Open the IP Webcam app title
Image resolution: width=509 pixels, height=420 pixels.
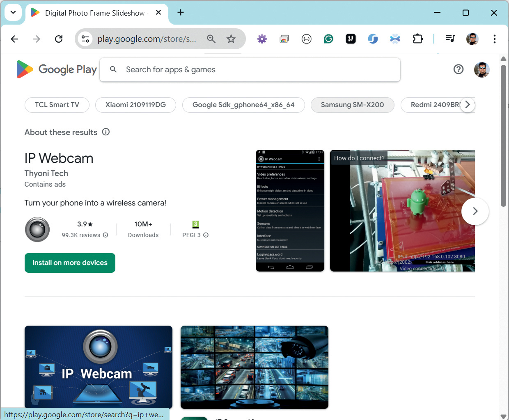[59, 158]
